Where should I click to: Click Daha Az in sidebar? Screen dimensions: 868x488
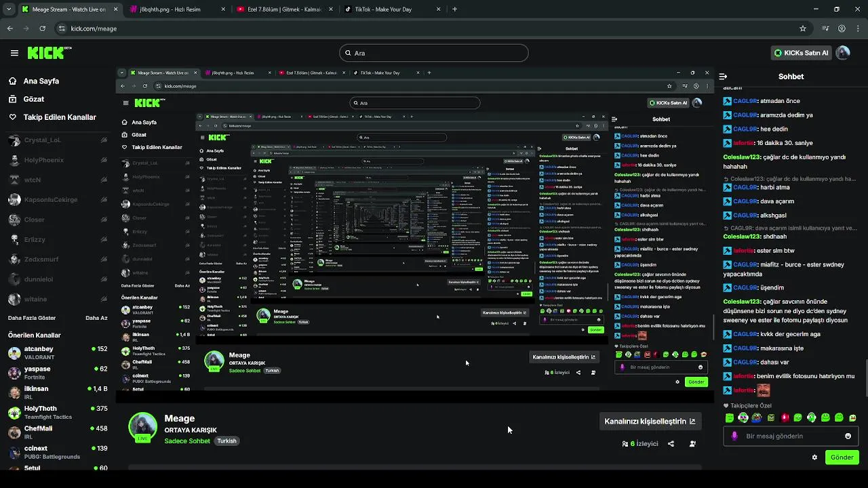pyautogui.click(x=96, y=318)
